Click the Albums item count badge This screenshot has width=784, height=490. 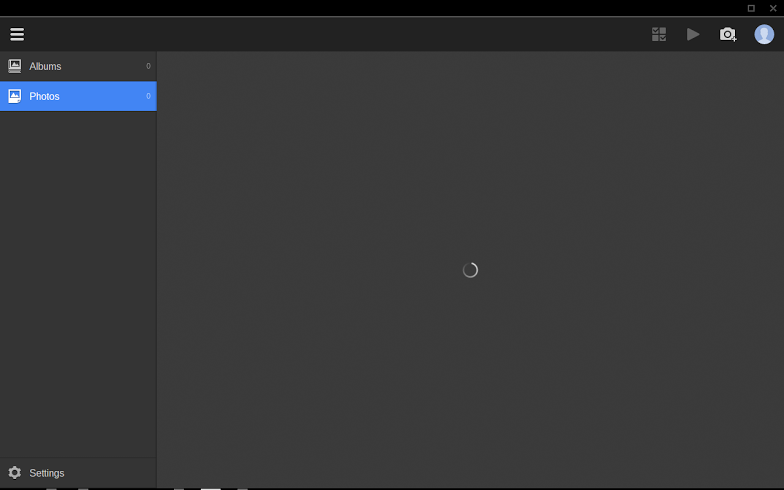pos(148,66)
